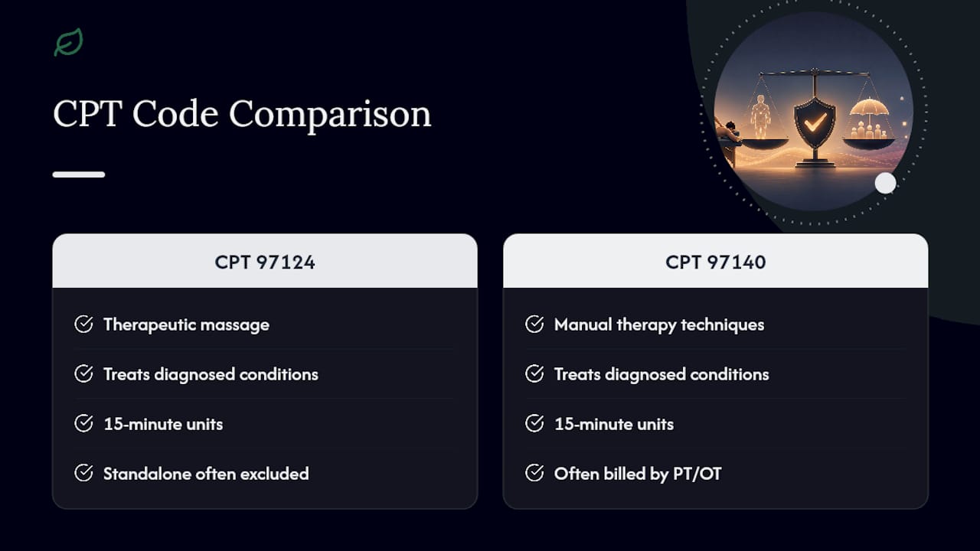Click check icon beside left card's 15-minute units

tap(83, 424)
